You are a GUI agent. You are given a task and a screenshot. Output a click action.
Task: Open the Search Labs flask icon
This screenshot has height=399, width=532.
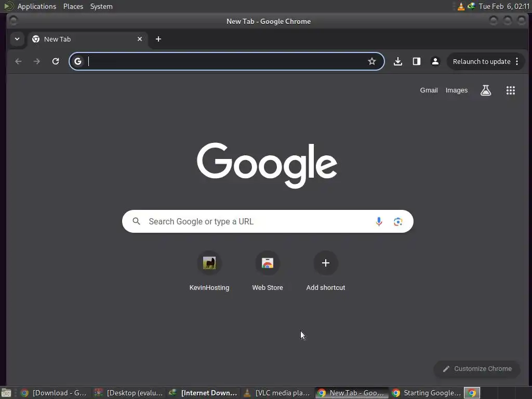pos(486,90)
